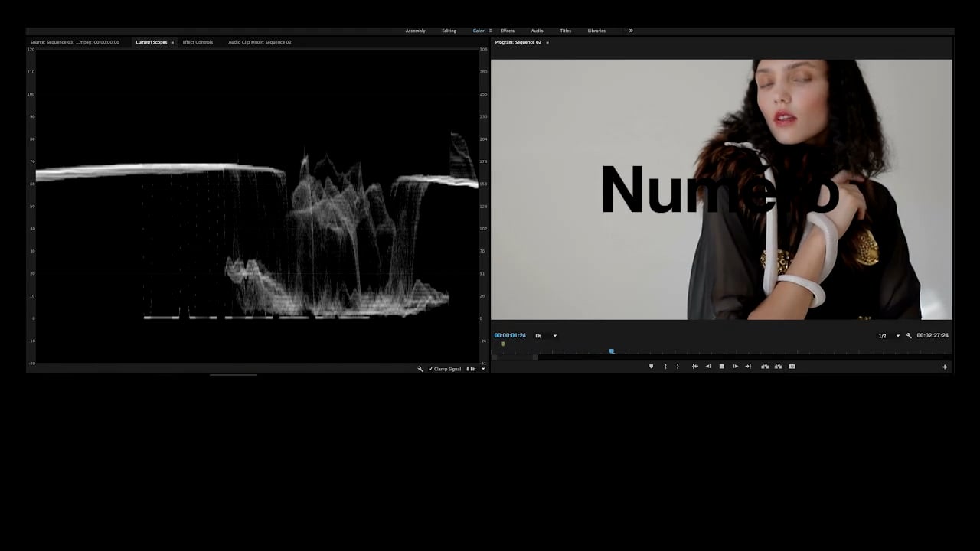The width and height of the screenshot is (980, 551).
Task: Step forward one frame
Action: coord(735,366)
